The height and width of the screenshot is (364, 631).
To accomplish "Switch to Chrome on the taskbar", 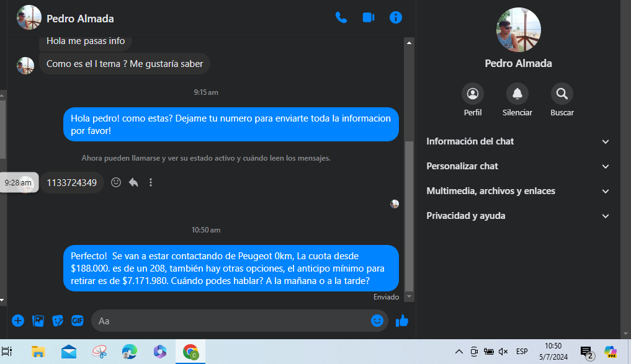I will click(190, 352).
